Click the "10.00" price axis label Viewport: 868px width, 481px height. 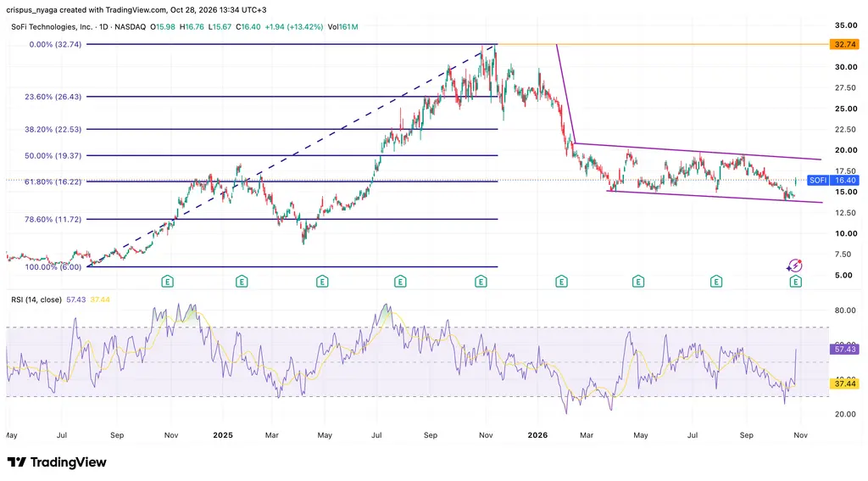click(846, 234)
